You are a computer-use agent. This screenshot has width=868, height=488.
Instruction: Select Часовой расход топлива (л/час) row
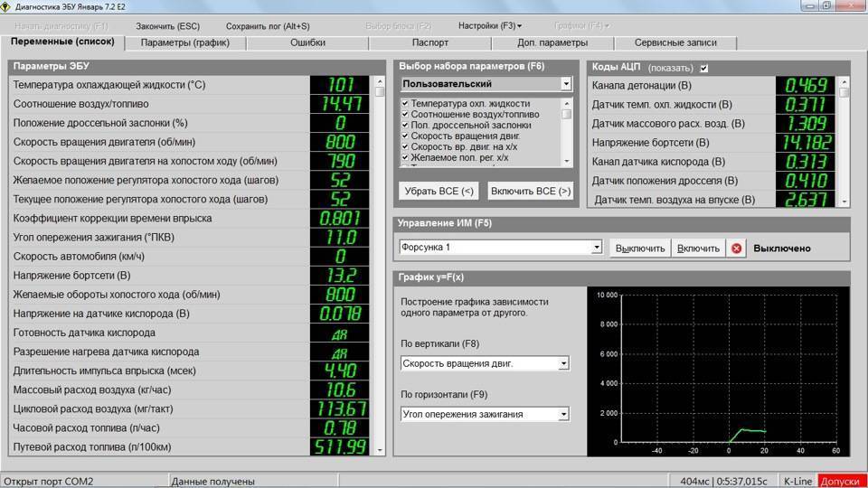click(x=191, y=428)
